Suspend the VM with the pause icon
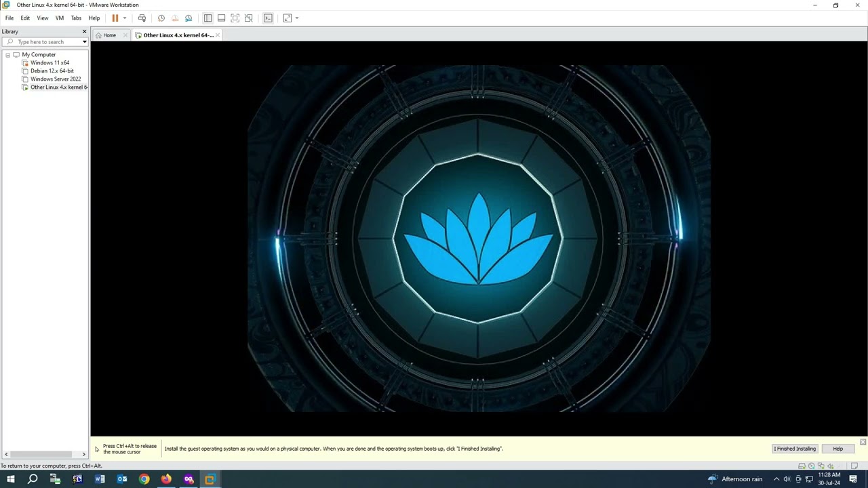The height and width of the screenshot is (488, 868). pos(115,18)
